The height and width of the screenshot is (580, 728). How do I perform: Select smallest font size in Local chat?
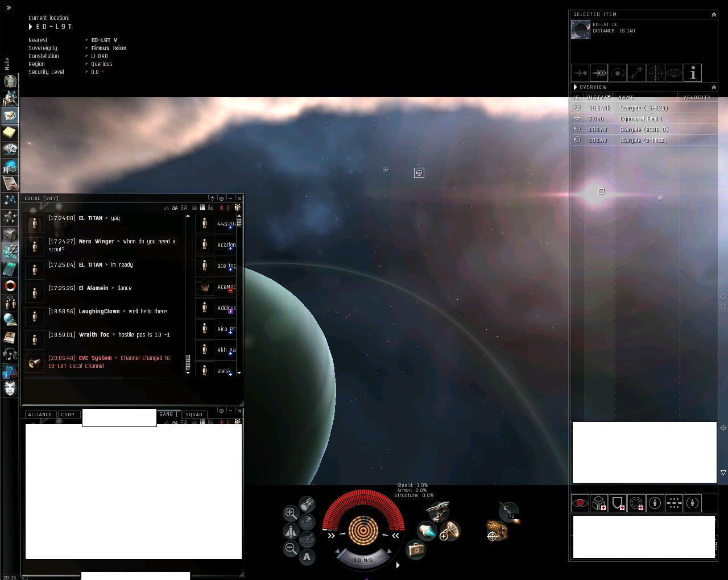tap(166, 208)
